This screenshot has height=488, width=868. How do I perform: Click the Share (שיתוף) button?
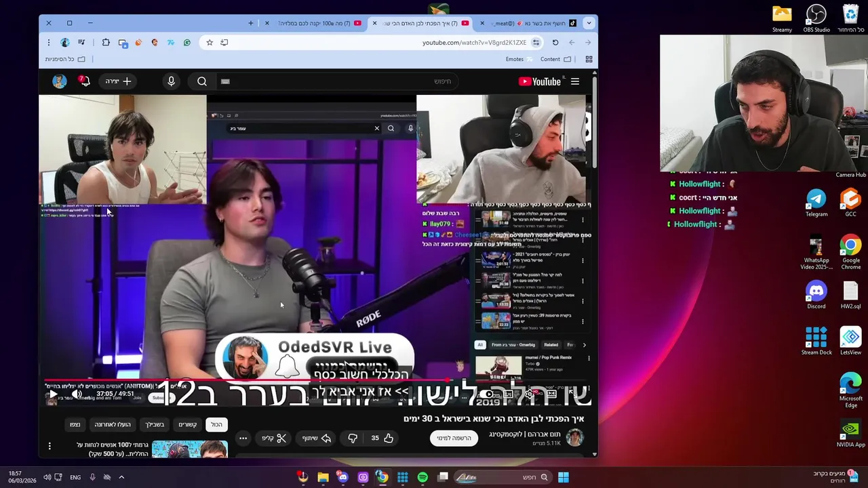[x=317, y=438]
